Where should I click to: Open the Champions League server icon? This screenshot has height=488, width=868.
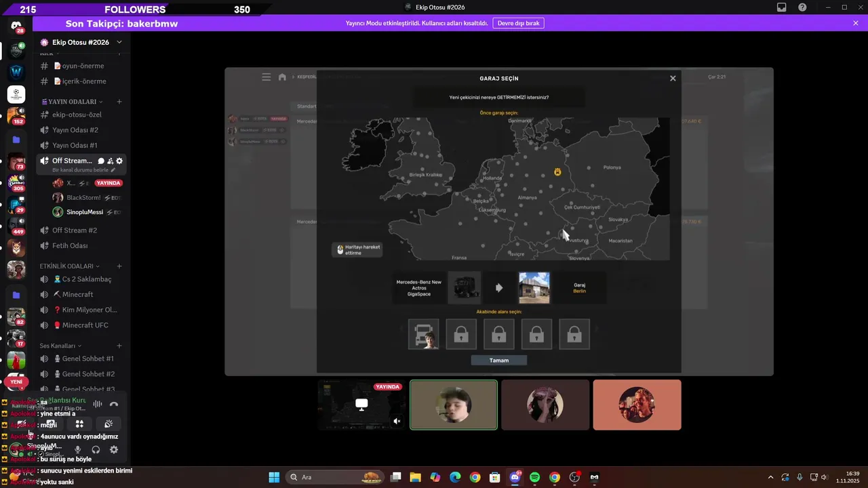point(16,94)
